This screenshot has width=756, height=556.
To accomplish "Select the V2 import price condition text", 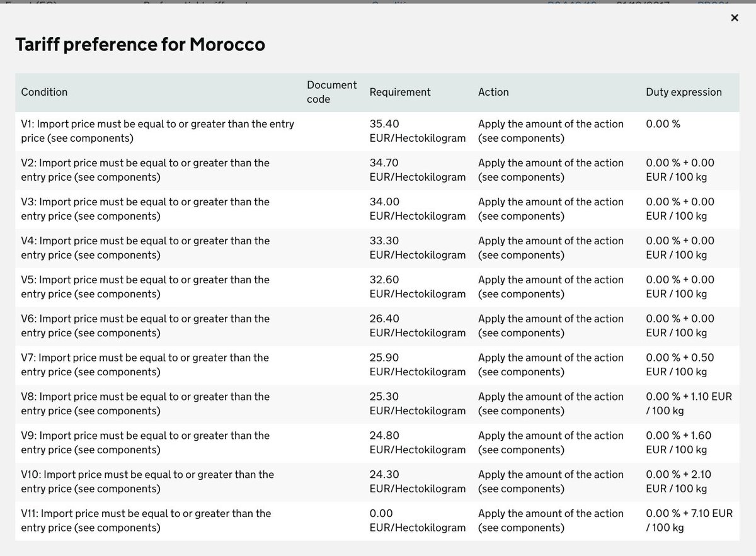I will [145, 170].
